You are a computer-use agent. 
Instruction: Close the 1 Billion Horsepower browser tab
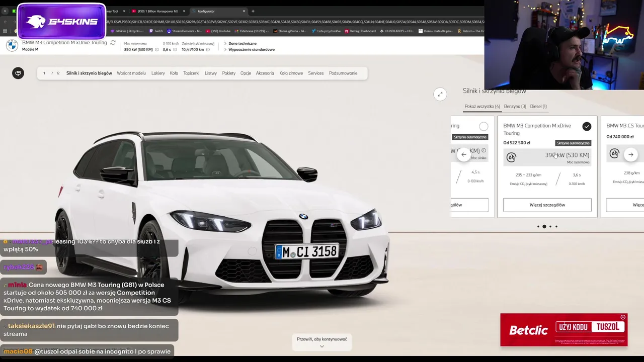(184, 11)
